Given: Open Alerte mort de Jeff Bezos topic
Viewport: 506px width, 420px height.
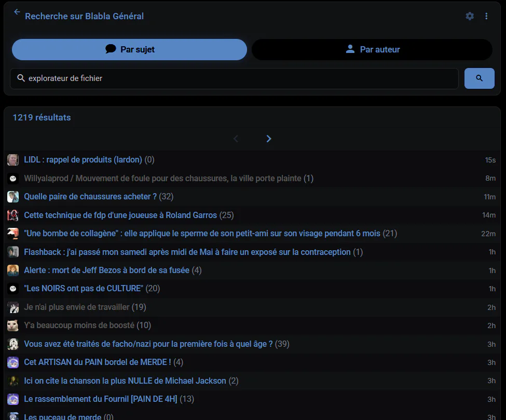Looking at the screenshot, I should pyautogui.click(x=107, y=270).
